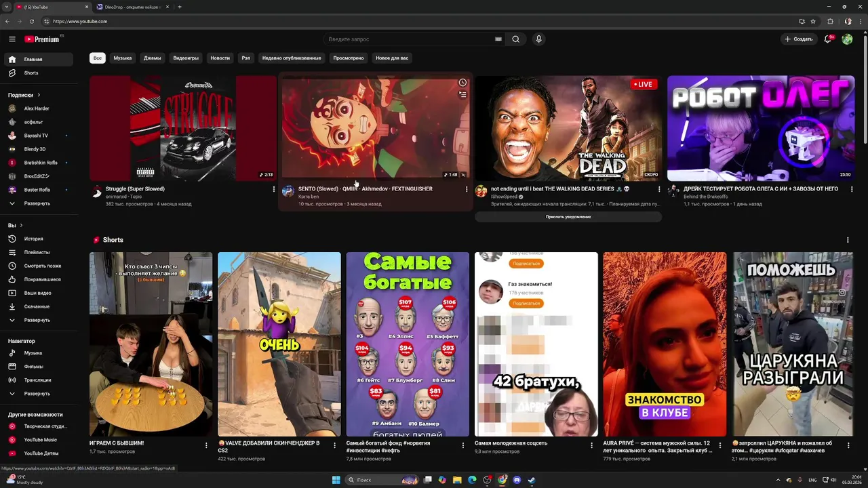Open the Bratishkin Rofls subscription

point(38,163)
